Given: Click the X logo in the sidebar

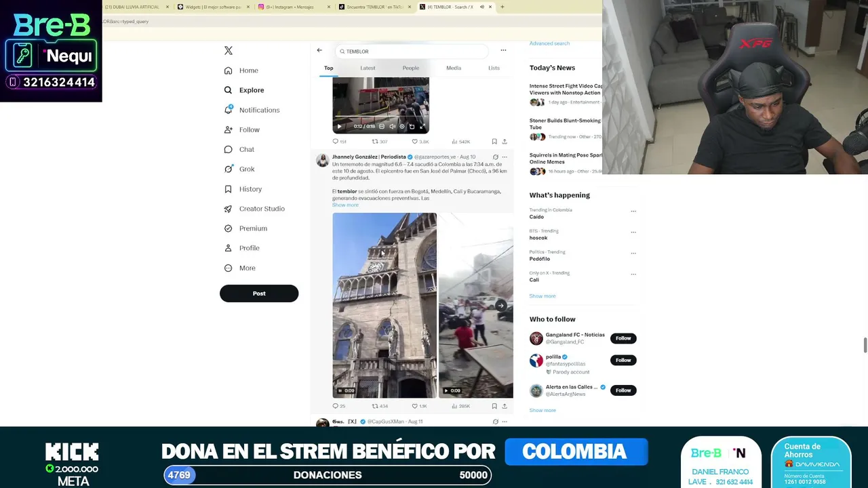Looking at the screenshot, I should click(x=229, y=51).
